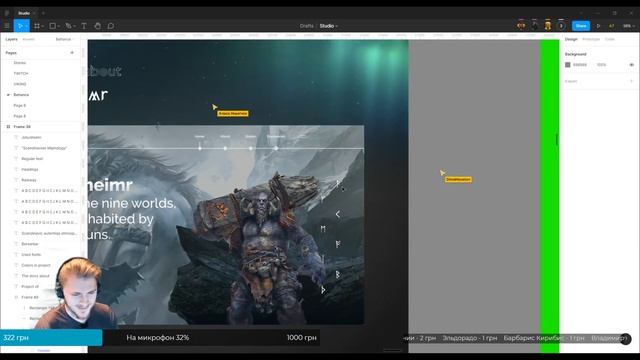Click the first collaborator avatar

point(521,25)
